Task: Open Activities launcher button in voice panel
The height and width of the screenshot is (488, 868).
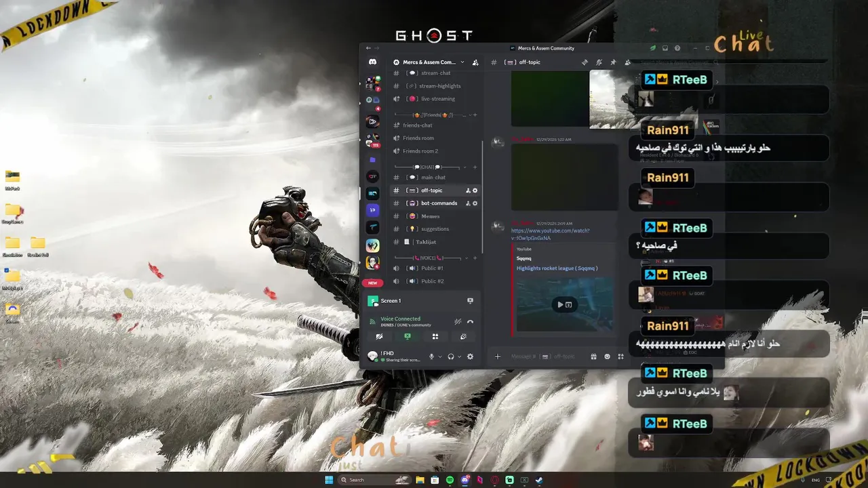Action: point(435,336)
